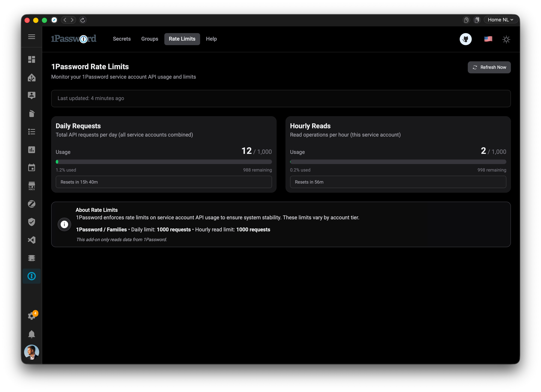Viewport: 541px width, 392px height.
Task: Open the Overview dashboard sidebar icon
Action: click(31, 59)
